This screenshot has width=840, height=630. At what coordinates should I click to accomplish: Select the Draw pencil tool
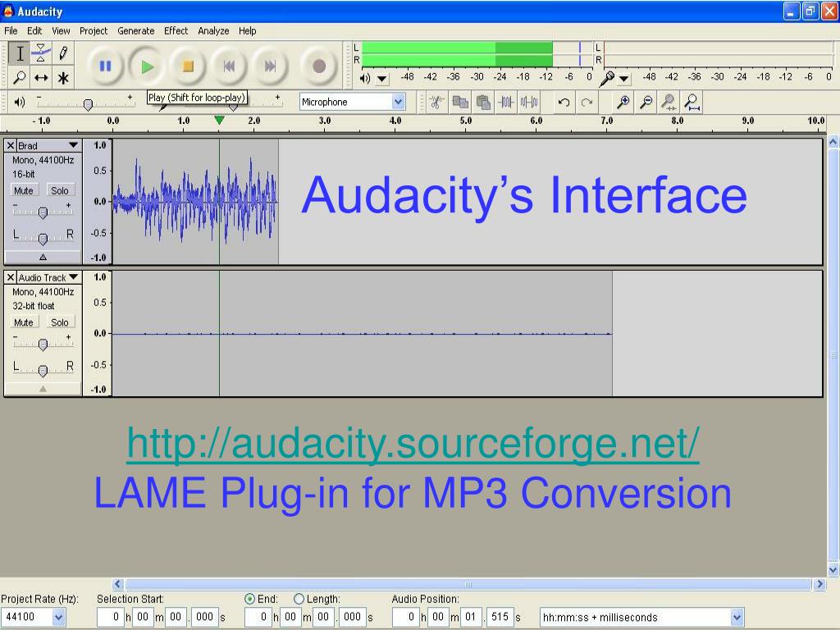63,53
